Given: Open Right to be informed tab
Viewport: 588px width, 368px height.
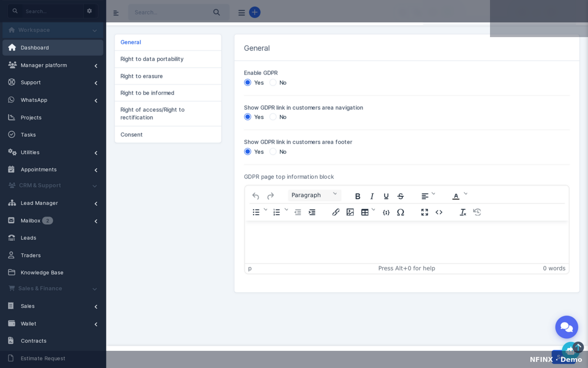Looking at the screenshot, I should (x=168, y=93).
